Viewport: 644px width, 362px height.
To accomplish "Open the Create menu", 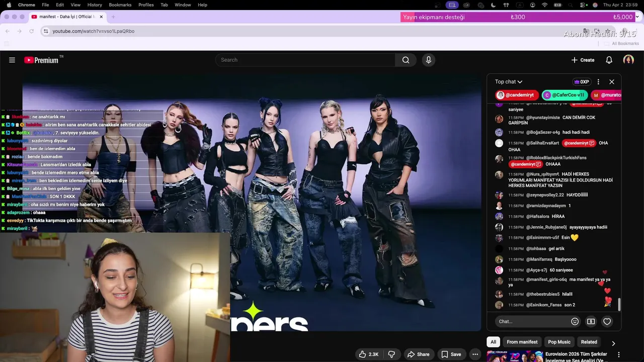I will (x=583, y=60).
